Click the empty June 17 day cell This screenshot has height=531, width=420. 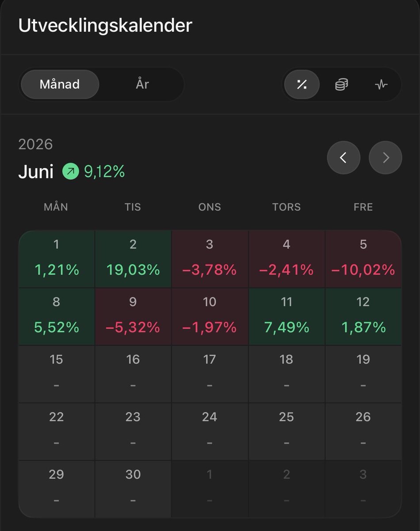click(x=210, y=374)
